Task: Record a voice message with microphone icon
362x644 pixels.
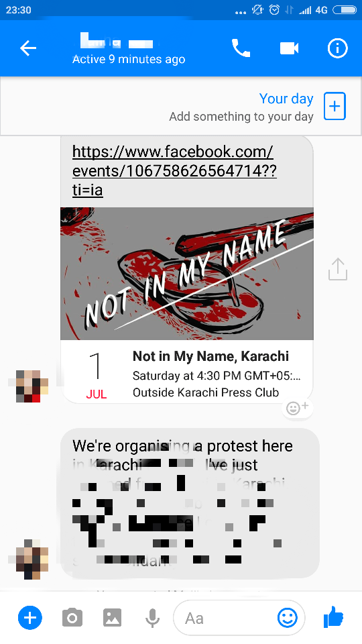Action: (x=152, y=618)
